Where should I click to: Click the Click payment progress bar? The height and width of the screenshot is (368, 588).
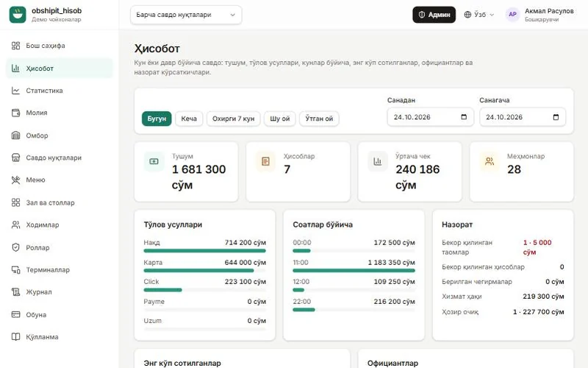(205, 290)
